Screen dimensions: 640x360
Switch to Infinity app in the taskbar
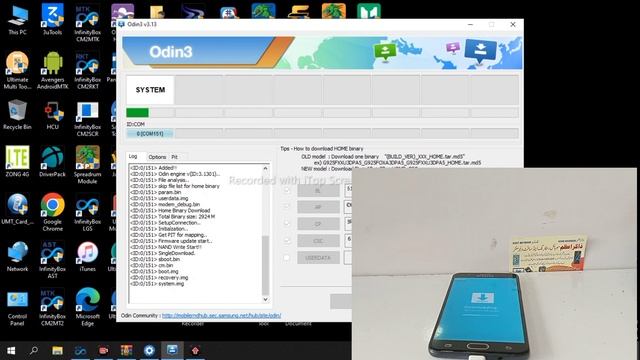point(80,351)
